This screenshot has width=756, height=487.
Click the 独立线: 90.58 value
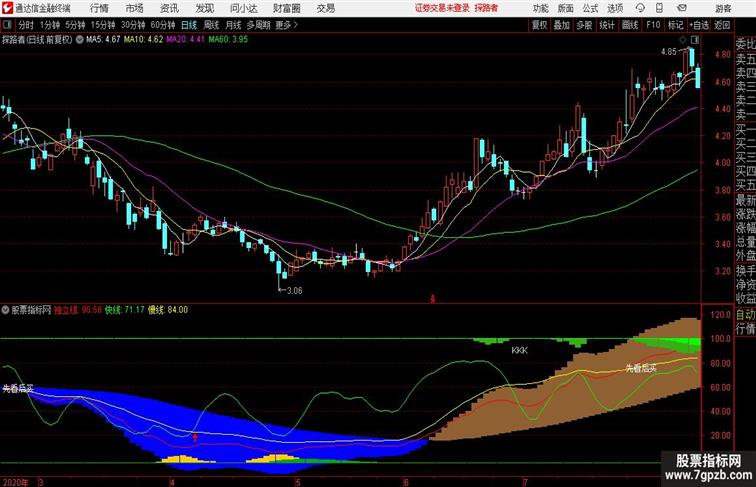[x=78, y=310]
